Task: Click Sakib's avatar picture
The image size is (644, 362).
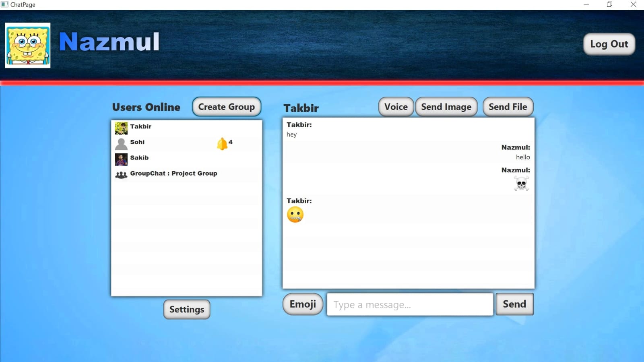Action: click(x=121, y=159)
